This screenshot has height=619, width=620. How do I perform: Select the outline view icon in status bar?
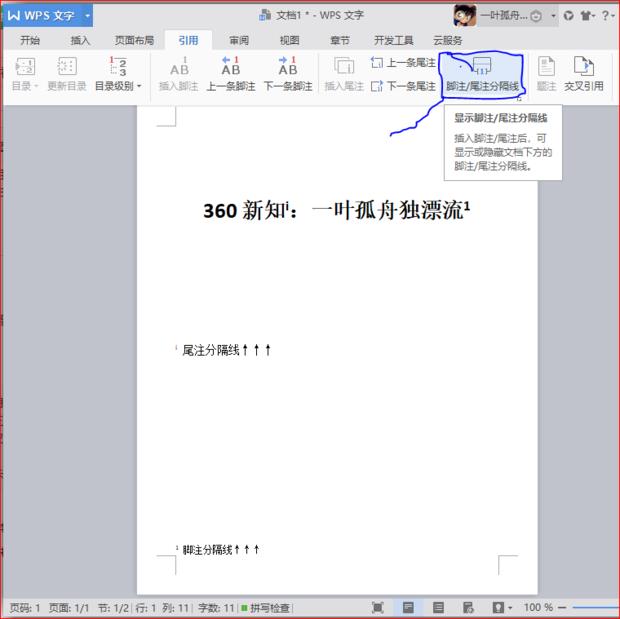pyautogui.click(x=438, y=607)
